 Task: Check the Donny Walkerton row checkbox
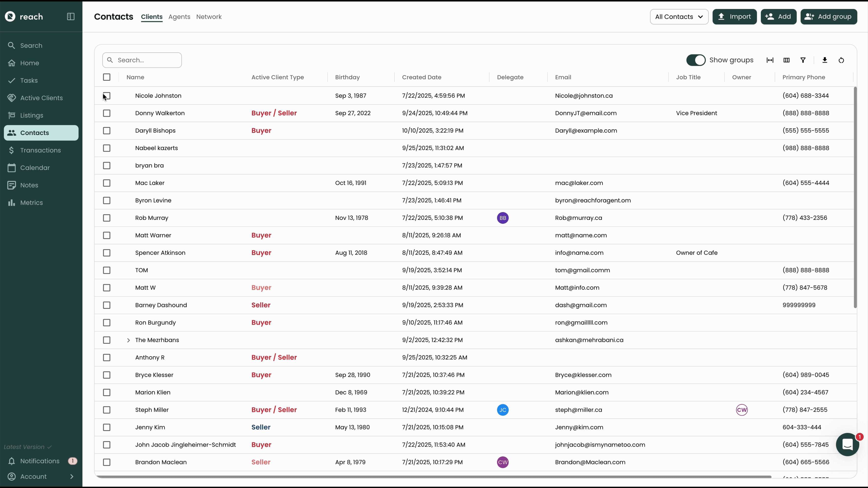pos(107,113)
